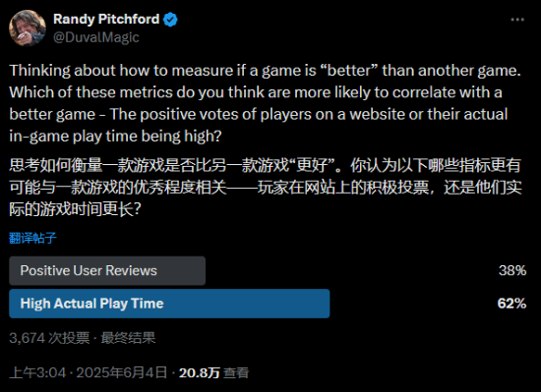Select the Positive User Reviews poll bar
Viewport: 541px width, 392px height.
pos(107,271)
